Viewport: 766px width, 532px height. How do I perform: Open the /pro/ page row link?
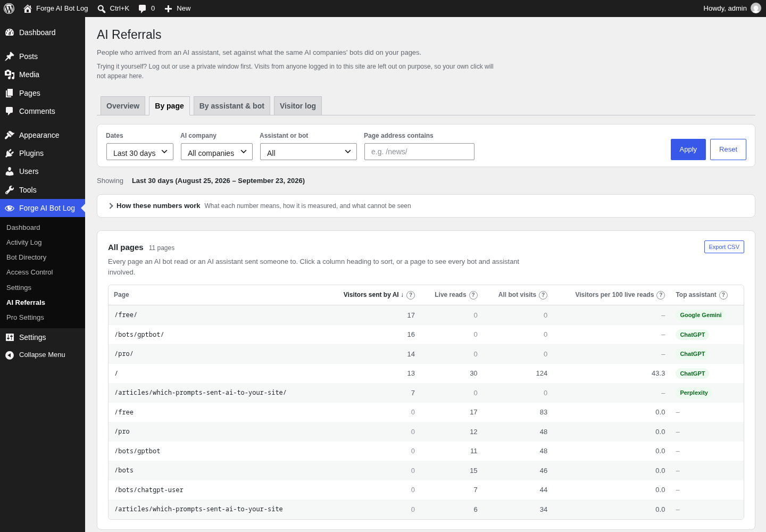coord(124,354)
